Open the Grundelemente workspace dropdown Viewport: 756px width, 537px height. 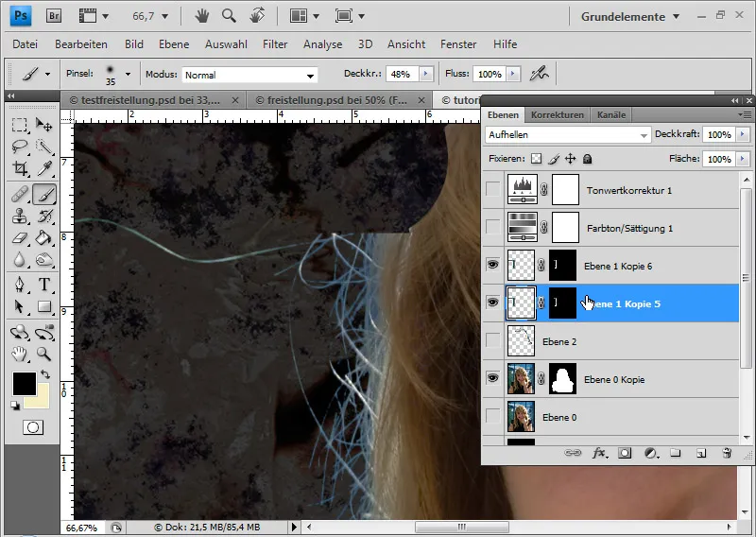pyautogui.click(x=630, y=16)
